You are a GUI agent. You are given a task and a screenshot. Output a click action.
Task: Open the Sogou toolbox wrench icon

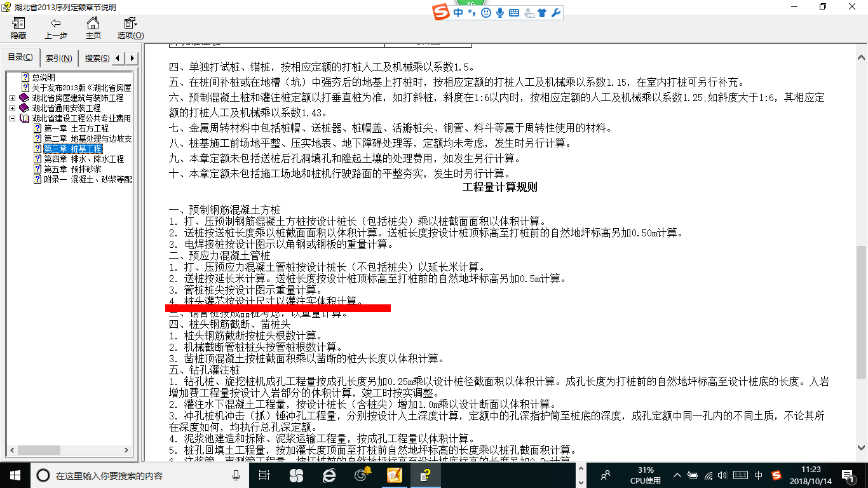pos(556,13)
